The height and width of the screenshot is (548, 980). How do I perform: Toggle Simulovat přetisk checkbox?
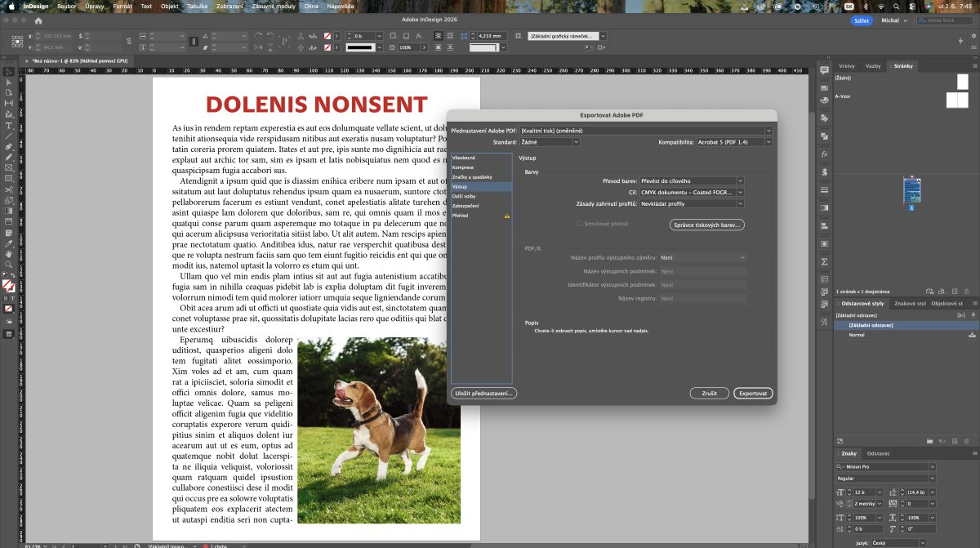(579, 224)
